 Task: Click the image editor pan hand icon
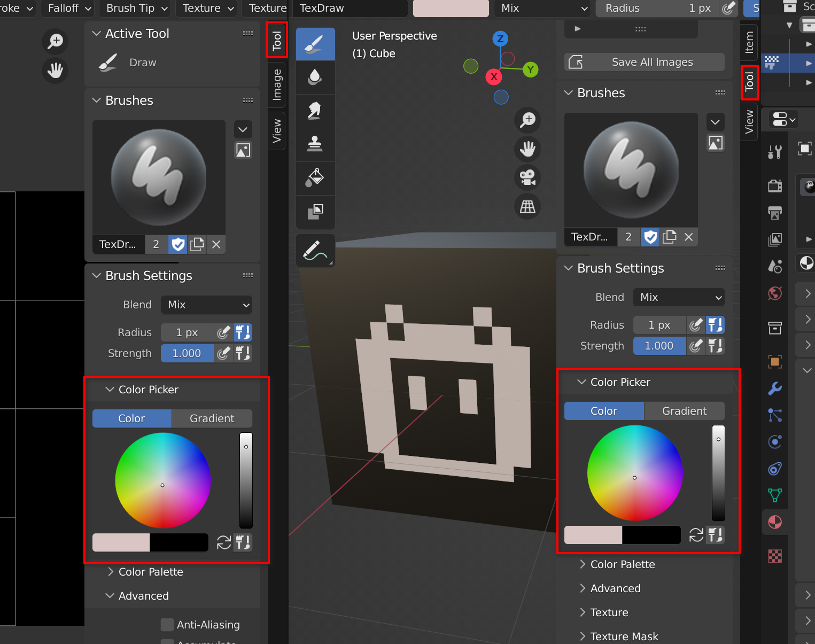tap(55, 70)
